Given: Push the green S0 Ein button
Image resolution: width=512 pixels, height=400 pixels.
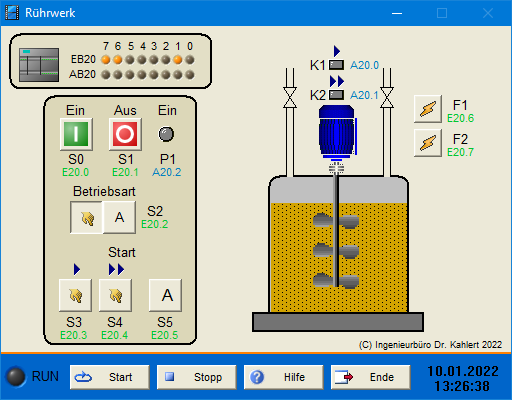Looking at the screenshot, I should point(76,134).
